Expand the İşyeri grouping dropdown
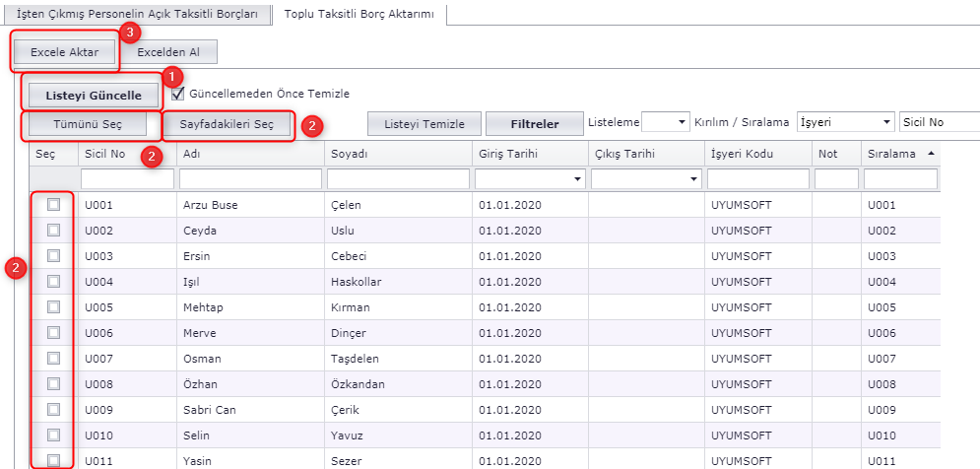 [844, 122]
